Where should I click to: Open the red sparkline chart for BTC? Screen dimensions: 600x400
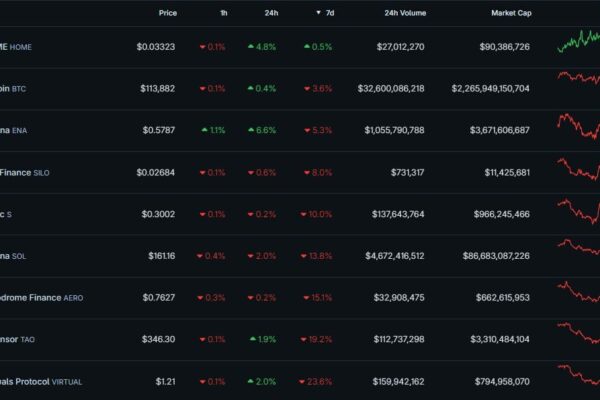[x=579, y=78]
